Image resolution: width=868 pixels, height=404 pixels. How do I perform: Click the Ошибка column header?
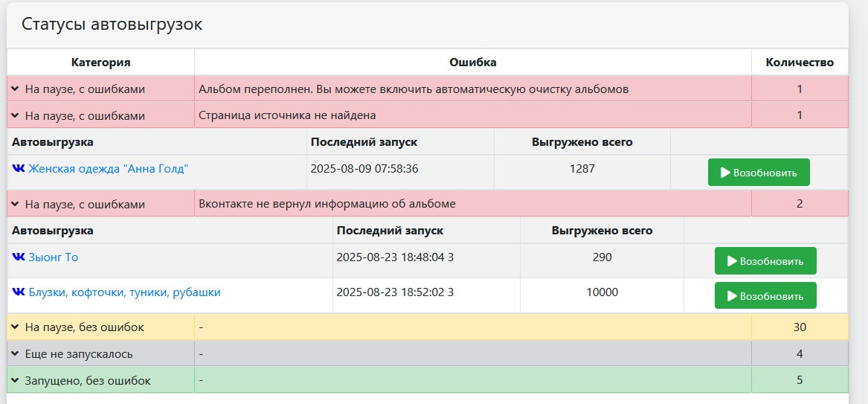(473, 62)
